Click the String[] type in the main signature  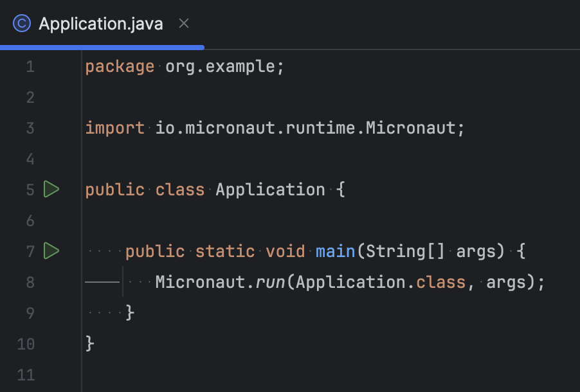pos(402,251)
